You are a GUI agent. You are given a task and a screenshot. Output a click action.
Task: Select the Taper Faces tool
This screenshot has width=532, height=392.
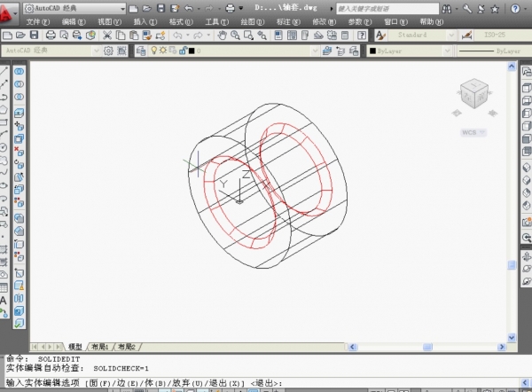tap(19, 176)
